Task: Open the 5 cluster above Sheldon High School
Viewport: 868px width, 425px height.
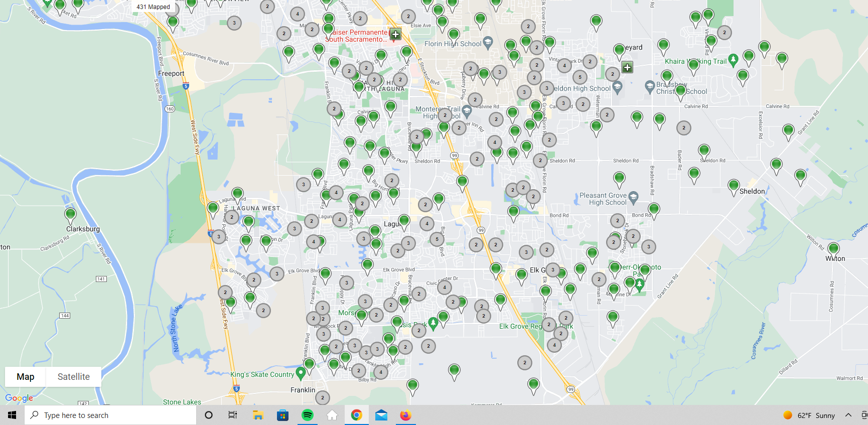Action: (580, 77)
